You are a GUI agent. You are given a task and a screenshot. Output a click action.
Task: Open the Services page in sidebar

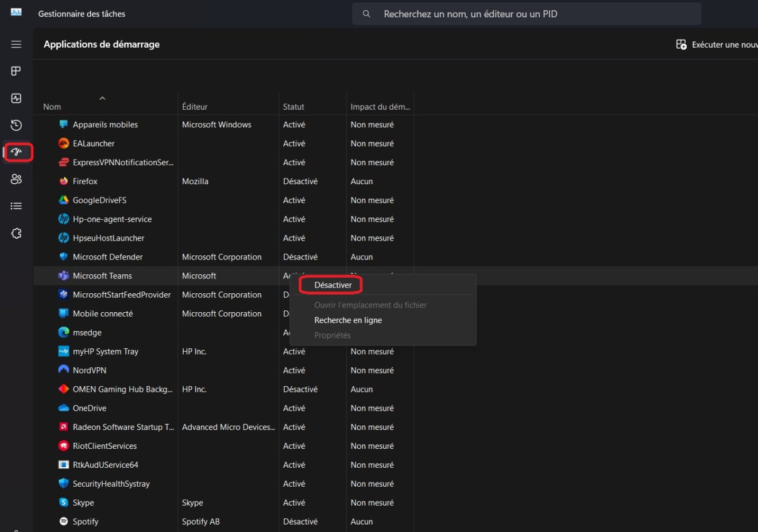click(x=16, y=233)
